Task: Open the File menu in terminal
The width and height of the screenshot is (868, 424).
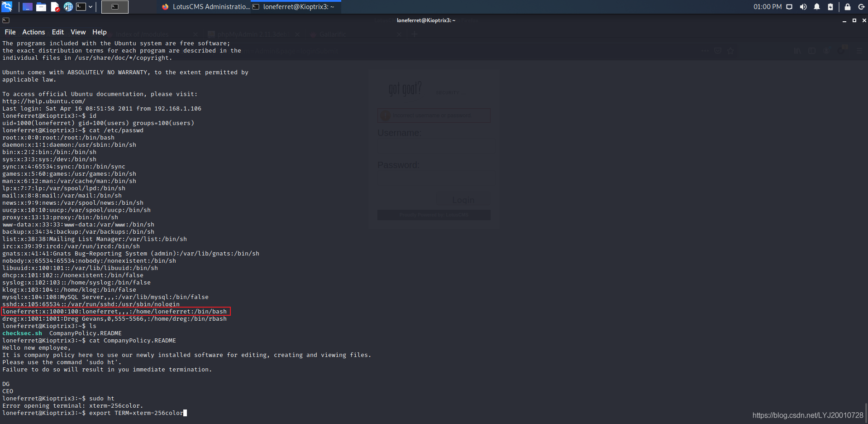Action: point(10,32)
